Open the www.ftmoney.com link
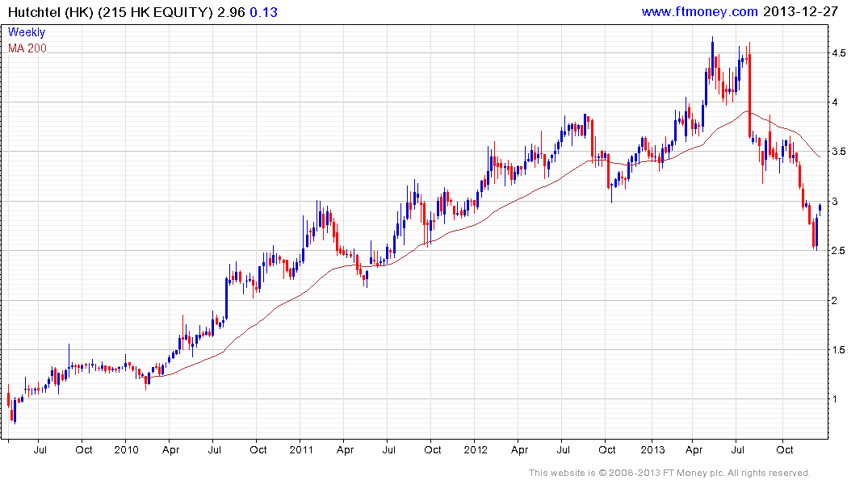This screenshot has height=484, width=868. click(699, 11)
